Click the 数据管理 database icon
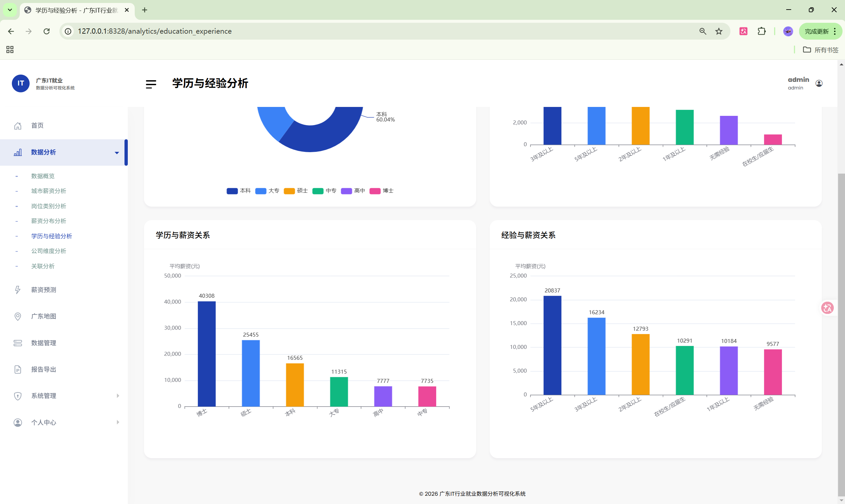This screenshot has width=845, height=504. click(x=18, y=343)
